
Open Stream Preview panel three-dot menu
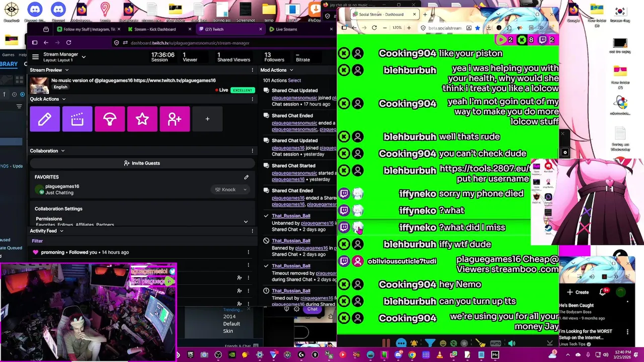(253, 70)
